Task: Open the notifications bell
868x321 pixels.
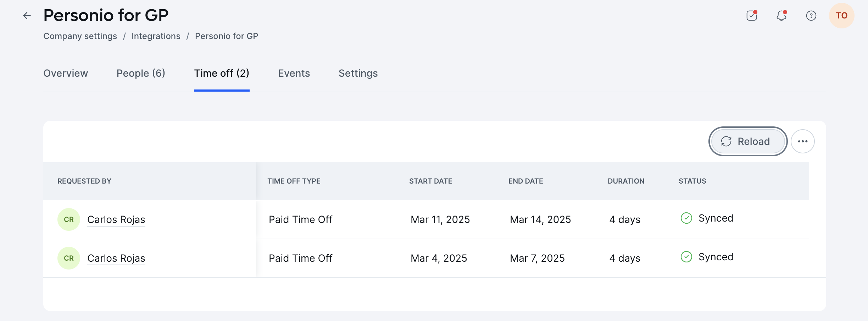Action: (x=781, y=16)
